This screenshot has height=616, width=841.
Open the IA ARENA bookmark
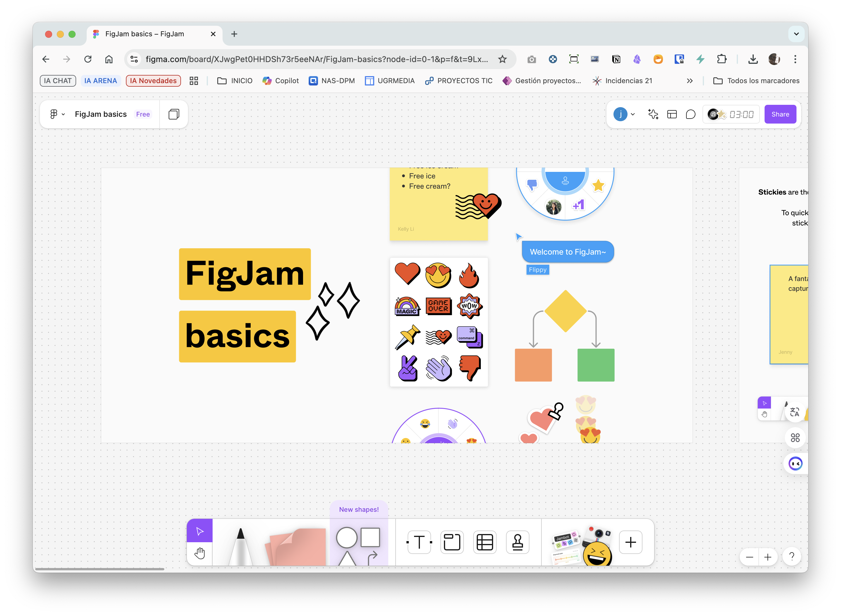[100, 81]
